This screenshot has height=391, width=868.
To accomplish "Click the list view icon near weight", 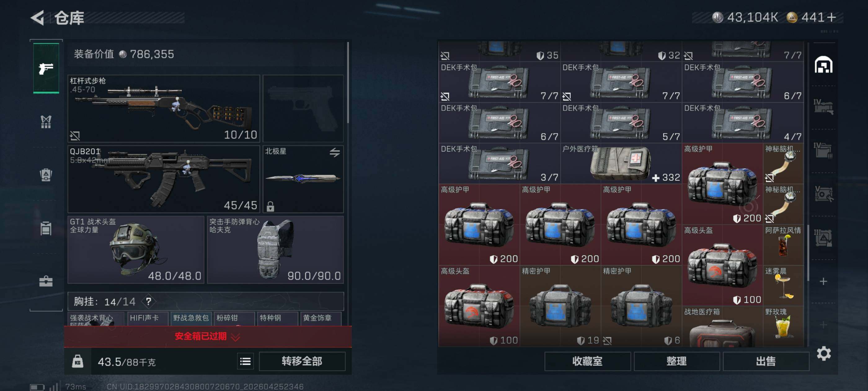I will pos(245,362).
